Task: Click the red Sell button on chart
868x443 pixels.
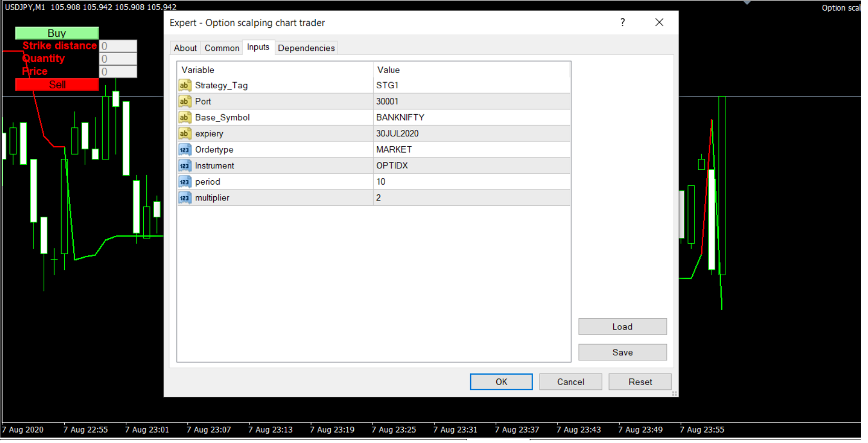Action: point(57,85)
